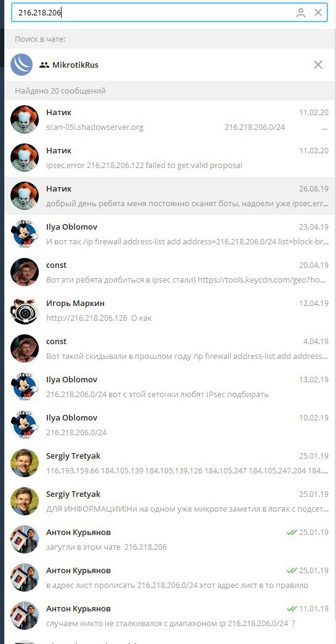Click in the search field containing 216.218.206
The width and height of the screenshot is (336, 644).
(x=169, y=13)
